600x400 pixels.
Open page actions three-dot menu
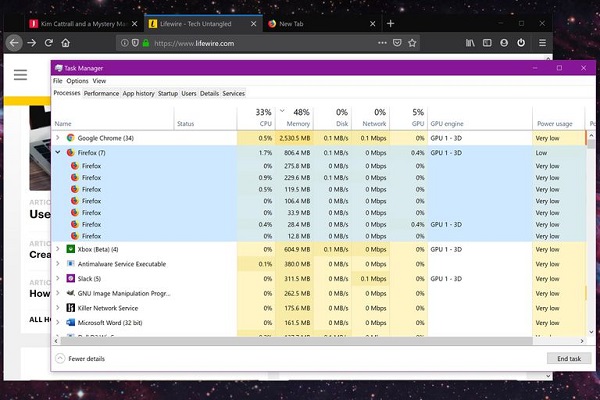point(382,43)
